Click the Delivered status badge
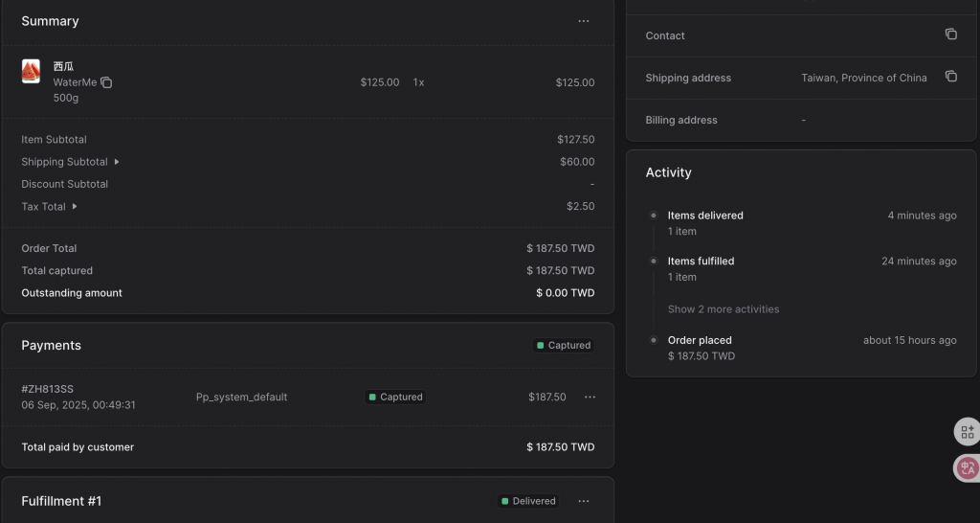980x523 pixels. (527, 501)
